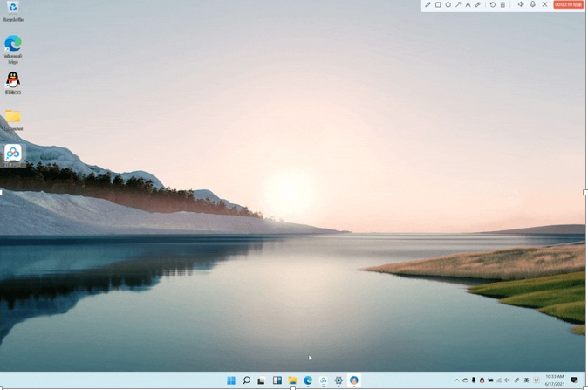Expand hidden system tray icons

click(x=457, y=380)
